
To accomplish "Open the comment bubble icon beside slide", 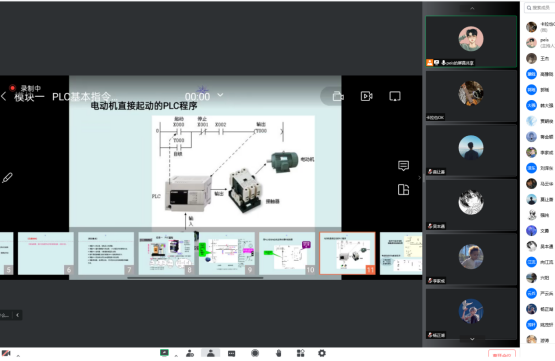I will pyautogui.click(x=403, y=166).
